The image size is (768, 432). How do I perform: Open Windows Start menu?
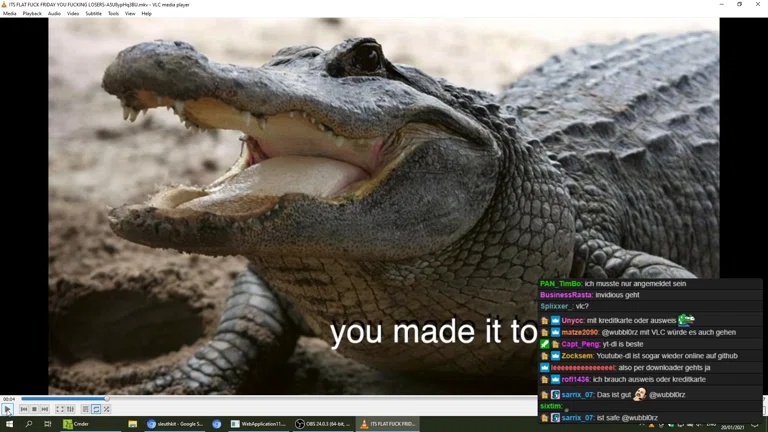[x=9, y=424]
